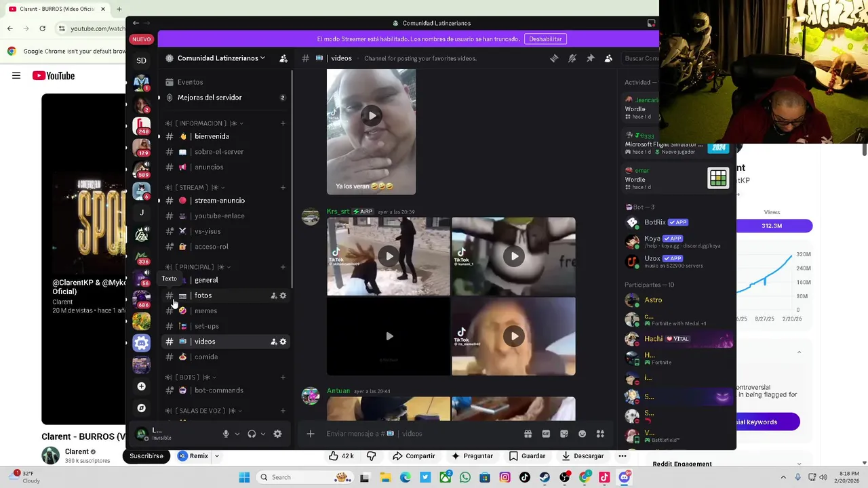Image resolution: width=868 pixels, height=488 pixels.
Task: Play Krs_srt's snow fight video thumbnail
Action: click(x=389, y=256)
